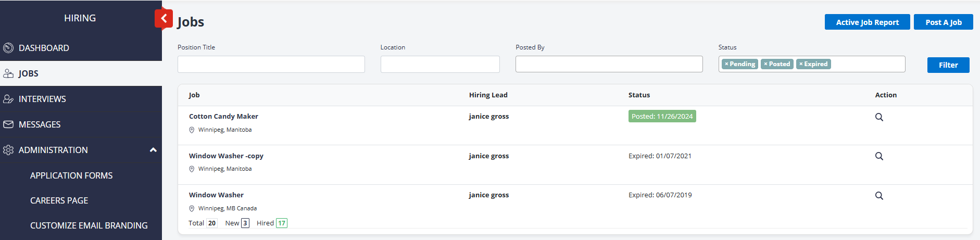The image size is (980, 240).
Task: Open Careers Page settings
Action: click(x=59, y=200)
